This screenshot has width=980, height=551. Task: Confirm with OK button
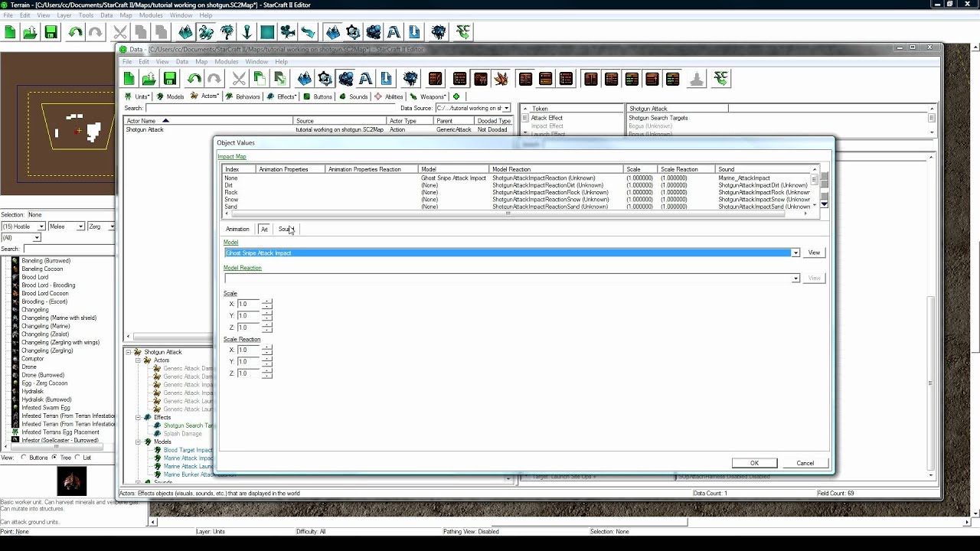(x=754, y=463)
